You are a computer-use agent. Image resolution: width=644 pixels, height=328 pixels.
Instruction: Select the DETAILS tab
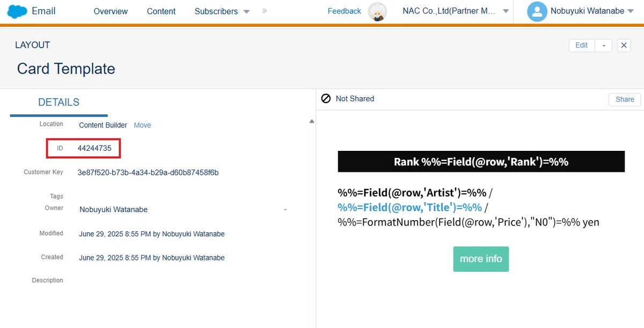(x=58, y=103)
